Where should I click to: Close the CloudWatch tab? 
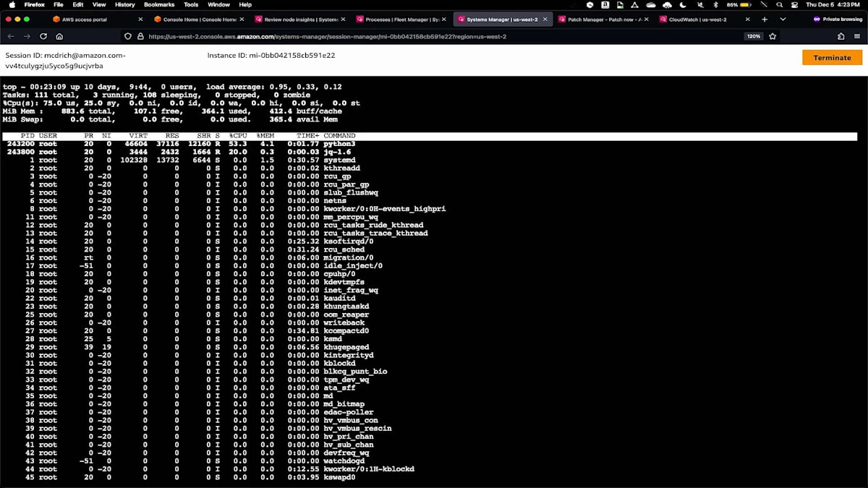click(747, 20)
